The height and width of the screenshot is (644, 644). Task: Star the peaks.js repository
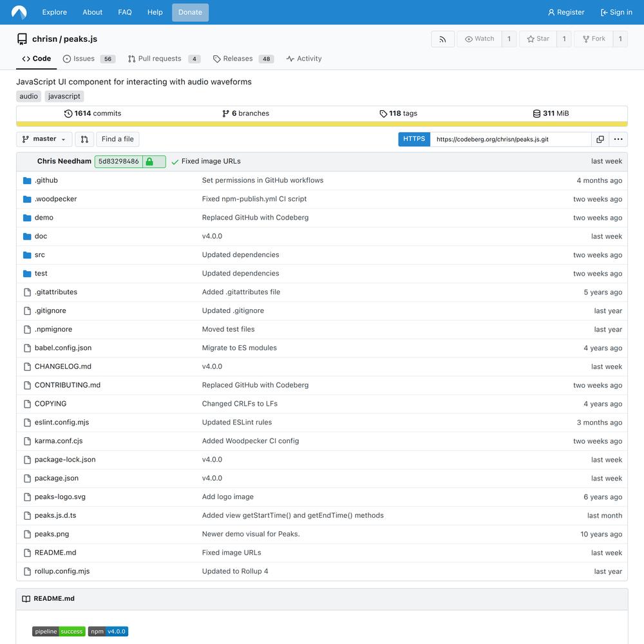[x=538, y=39]
